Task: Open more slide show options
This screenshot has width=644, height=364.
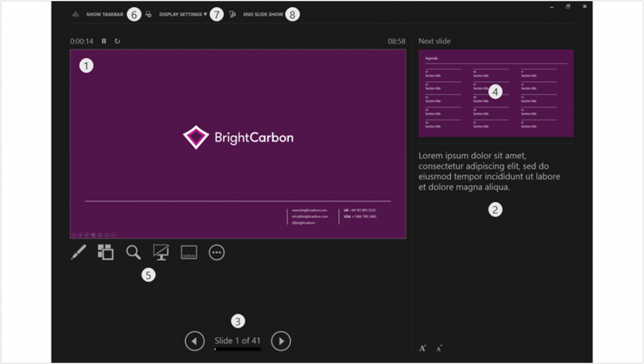Action: coord(216,252)
